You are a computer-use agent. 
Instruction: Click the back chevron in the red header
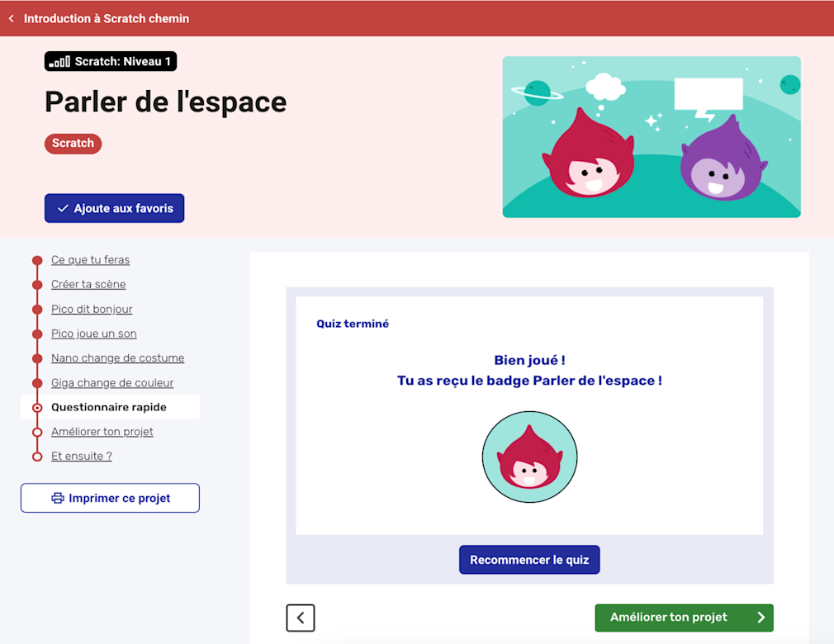12,19
